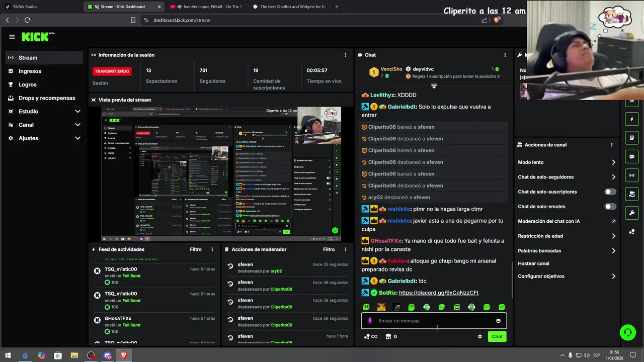644x362 pixels.
Task: Open Configurar objetivos settings
Action: click(567, 276)
